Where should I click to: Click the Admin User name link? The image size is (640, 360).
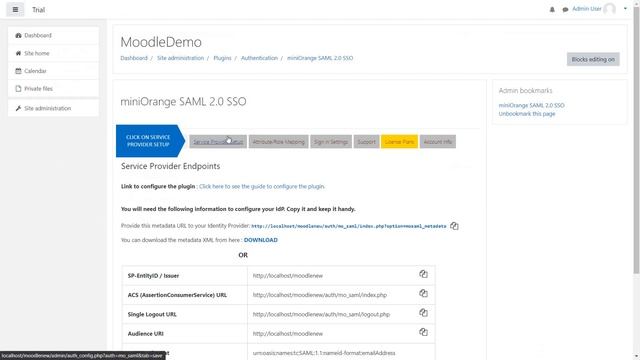coord(587,9)
